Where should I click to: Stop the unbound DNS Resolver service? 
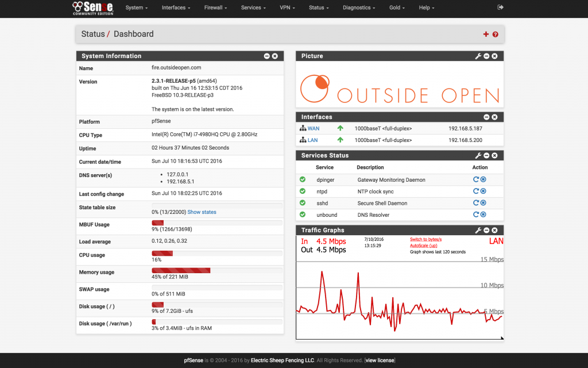[x=483, y=214]
